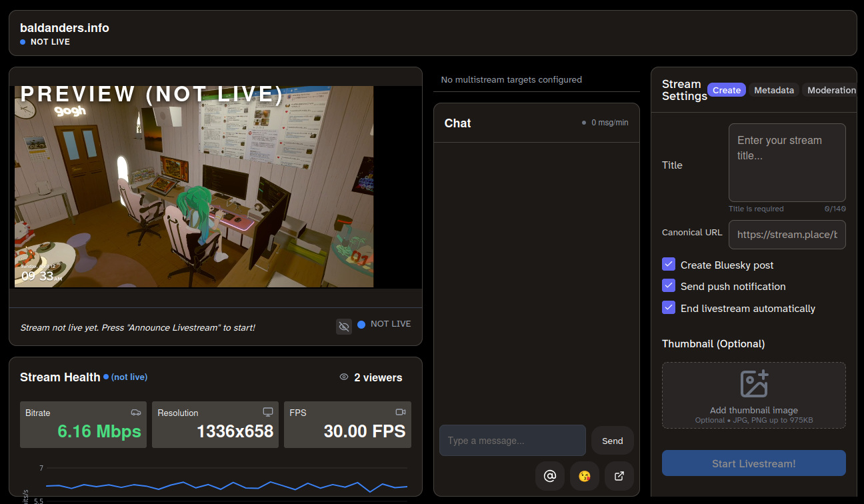
Task: Click the camera icon on the FPS card
Action: tap(400, 412)
